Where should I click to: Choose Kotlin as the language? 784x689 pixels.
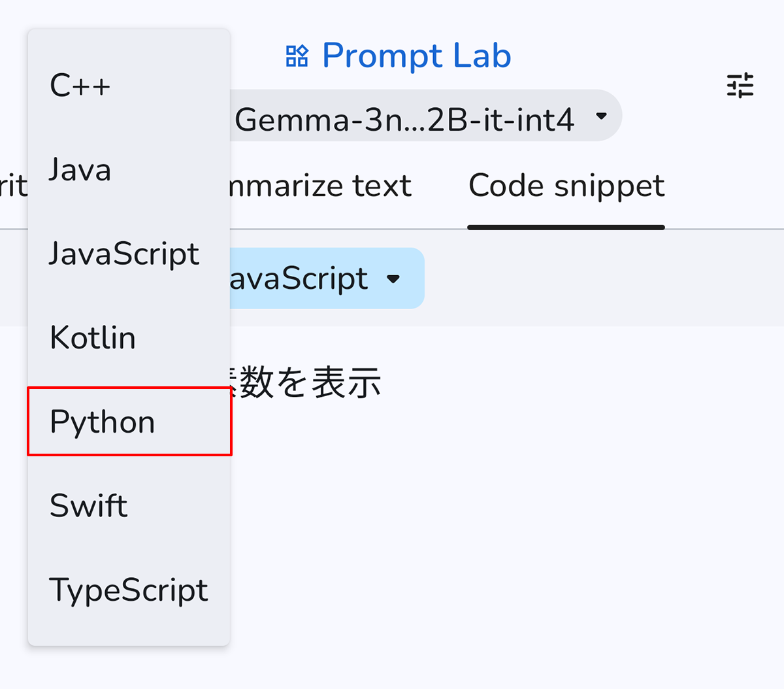tap(93, 338)
